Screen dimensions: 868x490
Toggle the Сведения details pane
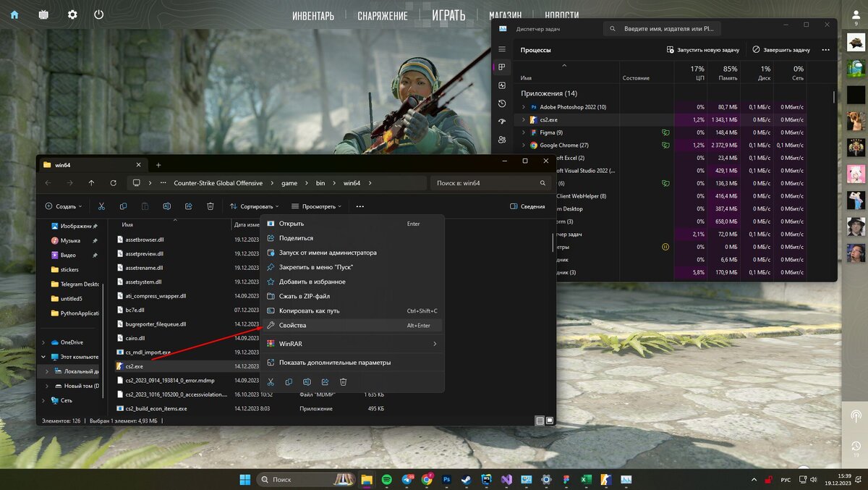point(528,206)
